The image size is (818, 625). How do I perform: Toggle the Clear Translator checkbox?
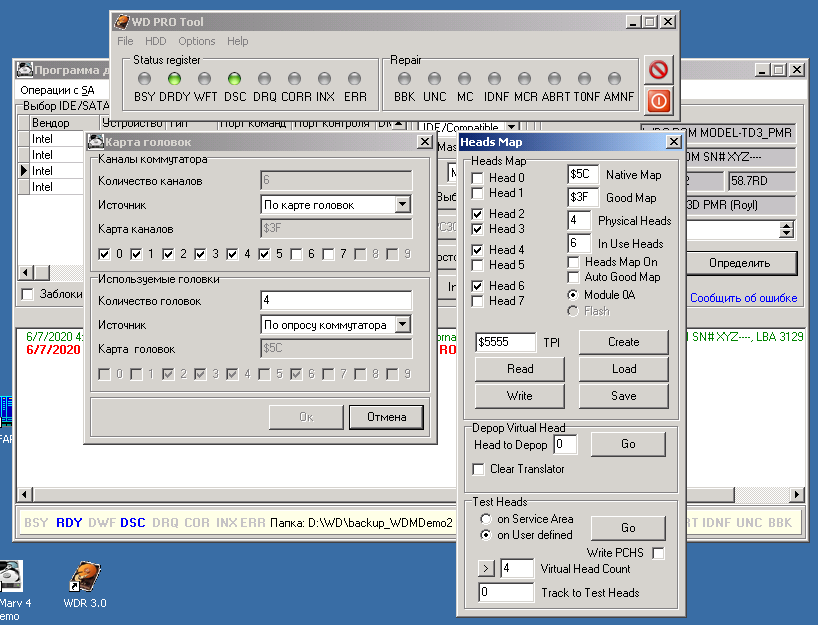click(x=478, y=469)
